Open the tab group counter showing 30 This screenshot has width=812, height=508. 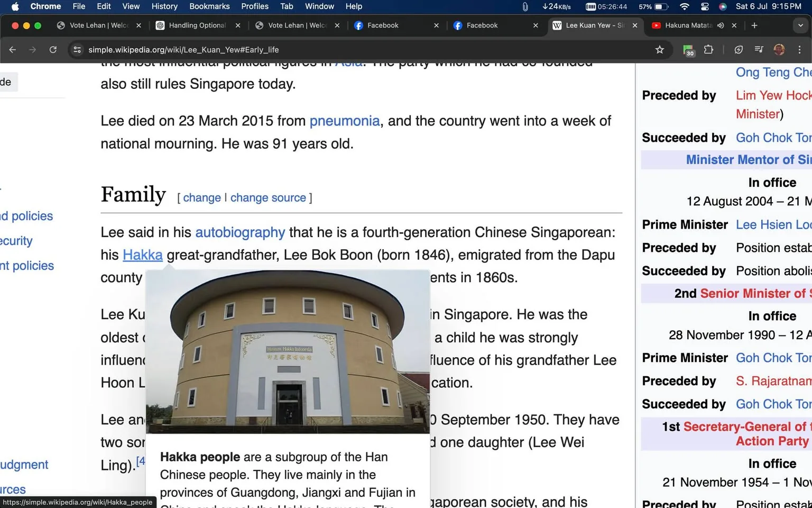(688, 49)
